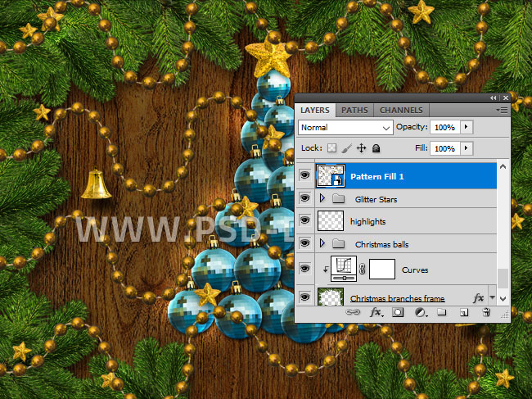The image size is (532, 399).
Task: Hide the highlights layer
Action: (304, 220)
